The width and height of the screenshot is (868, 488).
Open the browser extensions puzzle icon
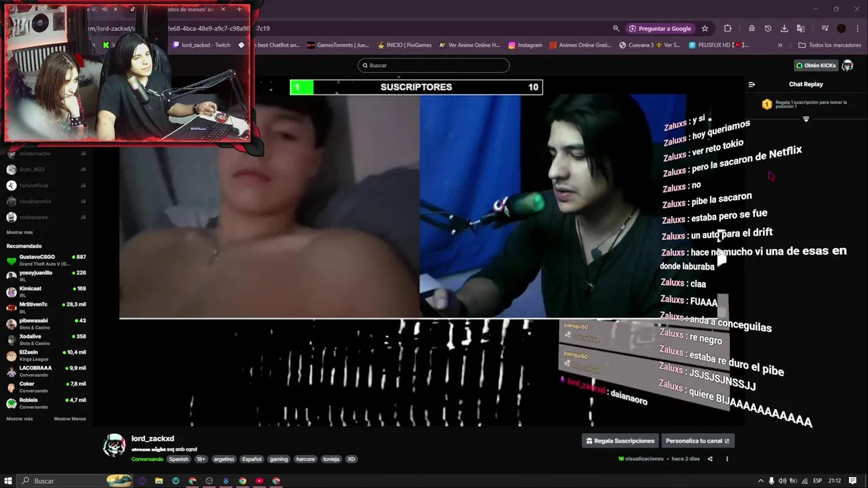[x=728, y=28]
